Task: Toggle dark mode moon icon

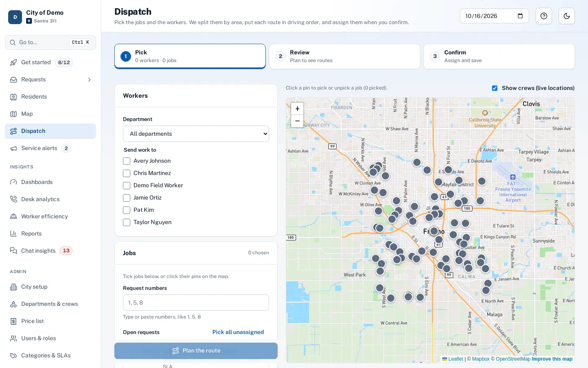Action: 567,16
